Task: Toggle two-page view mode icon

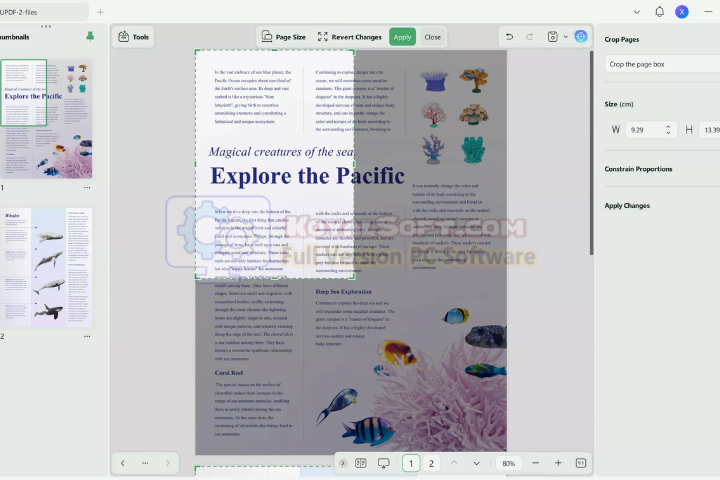Action: [x=361, y=463]
